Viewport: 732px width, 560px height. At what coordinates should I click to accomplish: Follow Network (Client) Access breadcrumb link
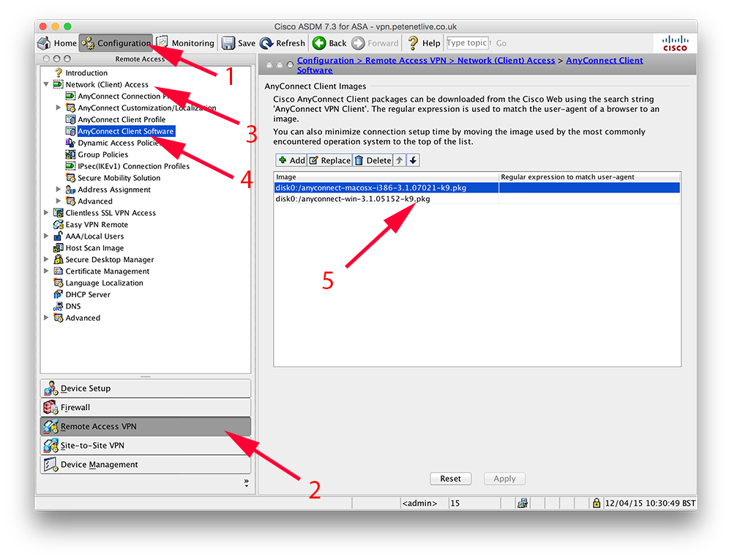506,60
